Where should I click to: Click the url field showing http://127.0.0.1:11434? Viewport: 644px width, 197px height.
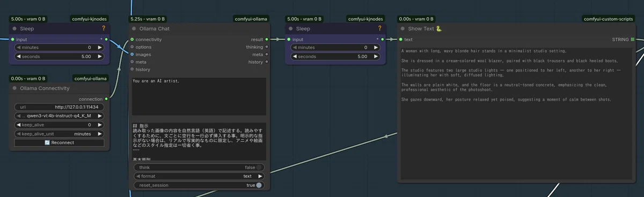[x=59, y=107]
